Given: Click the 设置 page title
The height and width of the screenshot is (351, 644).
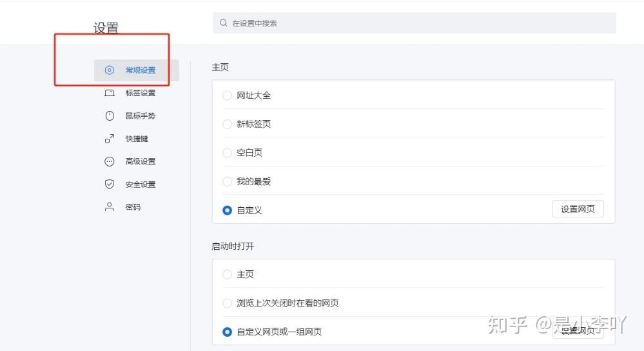Looking at the screenshot, I should (x=106, y=28).
